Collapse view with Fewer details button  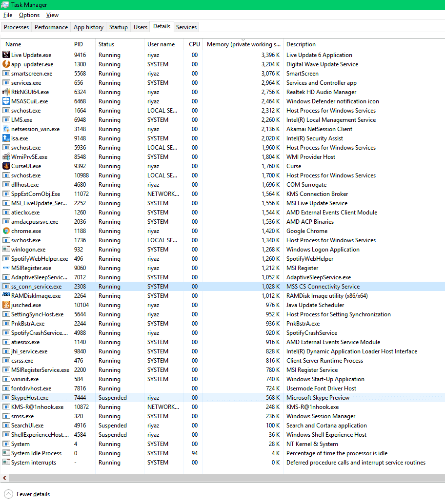coord(27,494)
